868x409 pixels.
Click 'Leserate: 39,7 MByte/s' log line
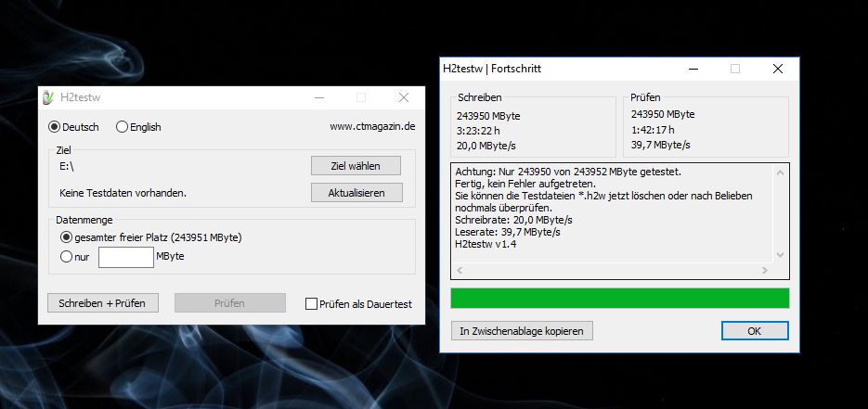point(508,232)
